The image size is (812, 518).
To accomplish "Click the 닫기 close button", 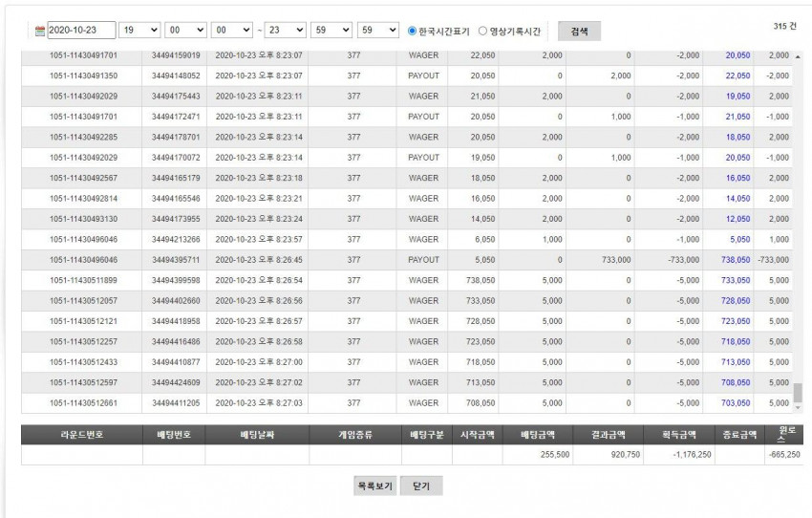I will click(421, 486).
